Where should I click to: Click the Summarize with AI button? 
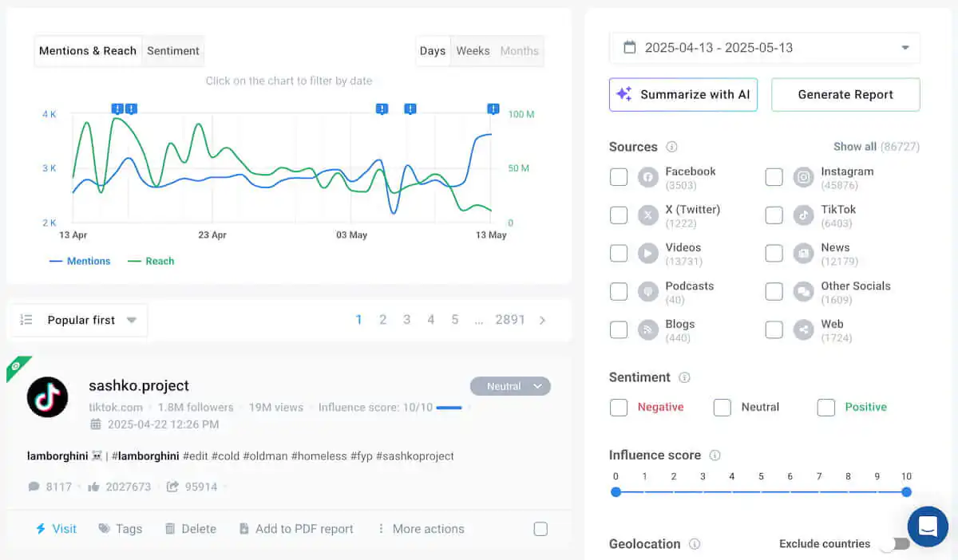click(x=683, y=94)
